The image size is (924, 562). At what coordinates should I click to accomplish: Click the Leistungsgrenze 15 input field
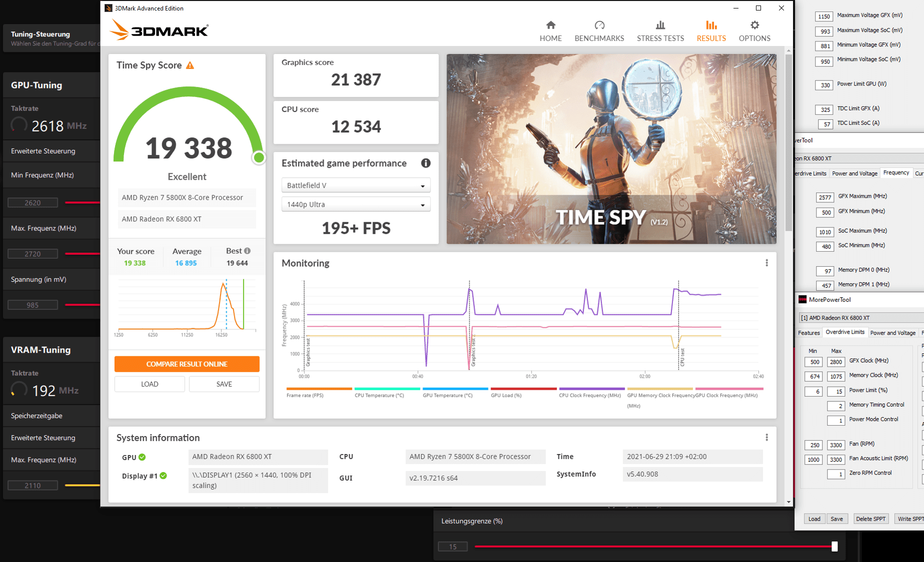(x=452, y=547)
